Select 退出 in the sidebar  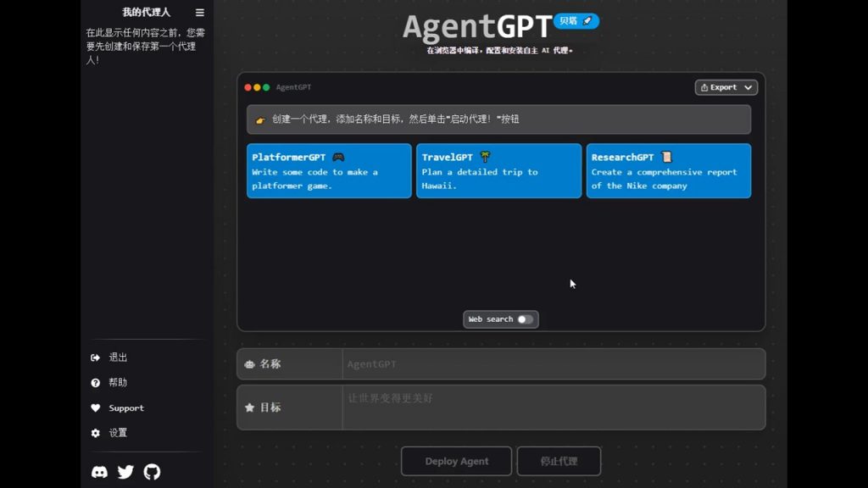(118, 358)
